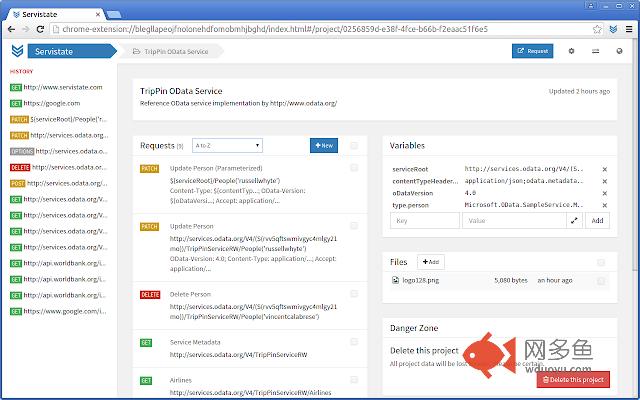Switch to the Servistate browser tab
Viewport: 640px width, 400px height.
point(56,14)
